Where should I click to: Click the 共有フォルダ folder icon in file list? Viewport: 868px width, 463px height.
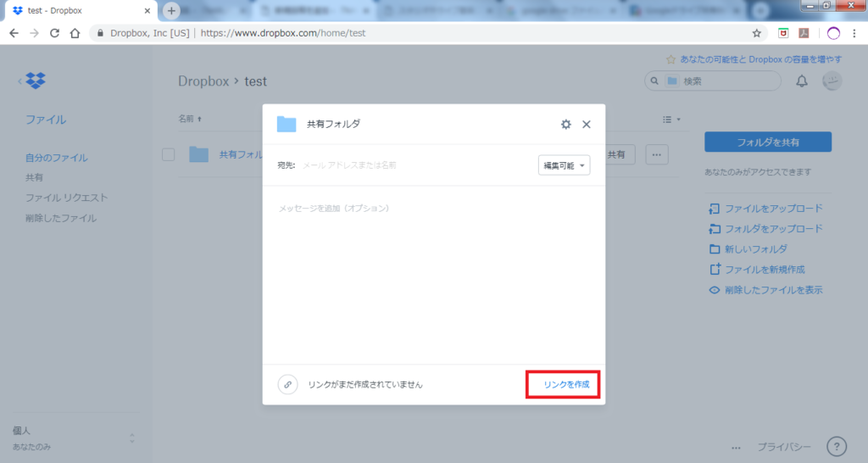(x=198, y=154)
